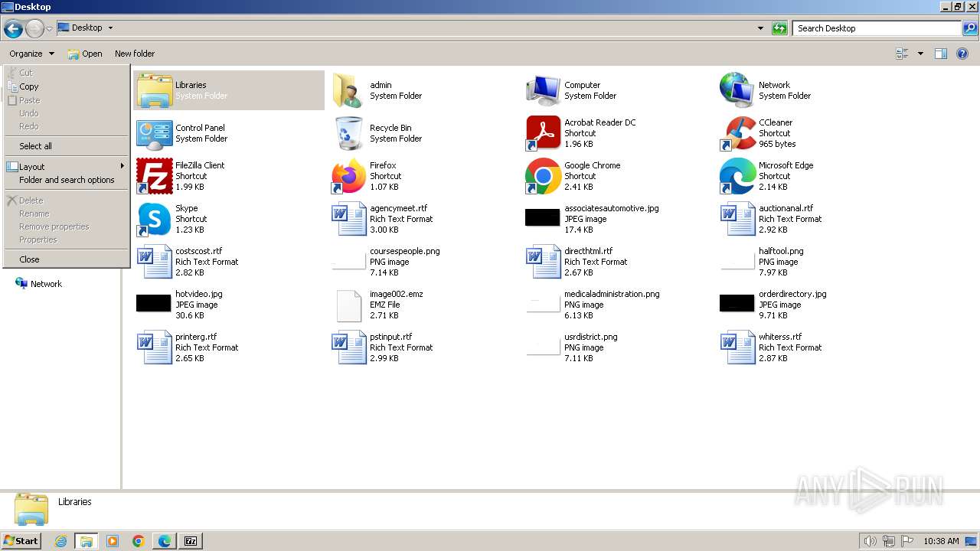980x551 pixels.
Task: Type in the Search Desktop field
Action: (x=877, y=28)
